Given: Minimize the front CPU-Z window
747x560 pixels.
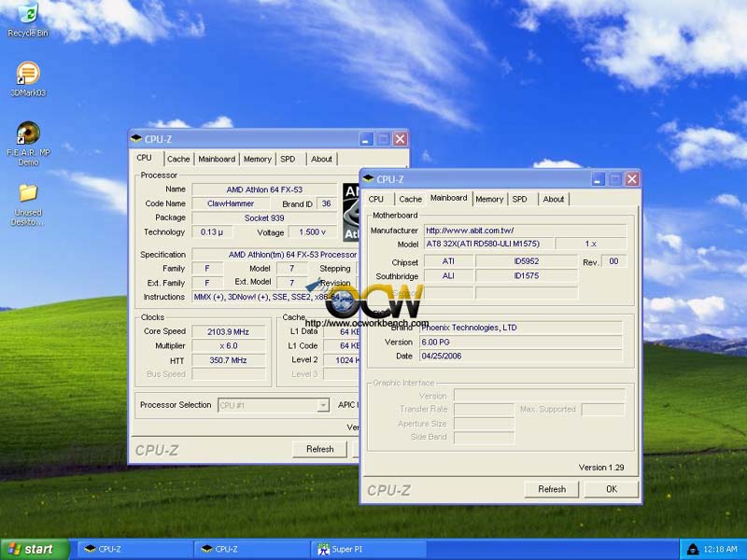Looking at the screenshot, I should 598,179.
